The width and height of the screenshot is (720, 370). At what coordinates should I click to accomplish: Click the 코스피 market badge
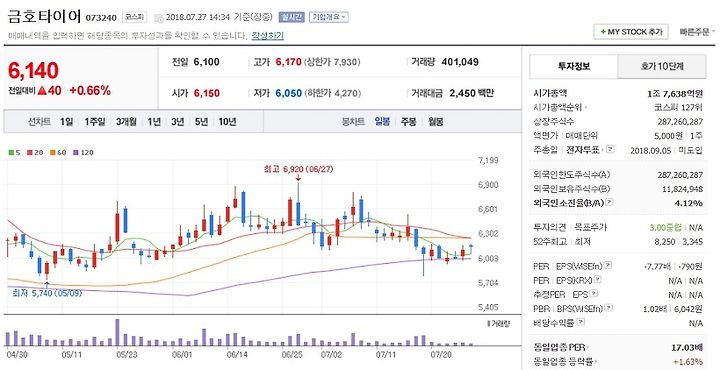coord(134,17)
